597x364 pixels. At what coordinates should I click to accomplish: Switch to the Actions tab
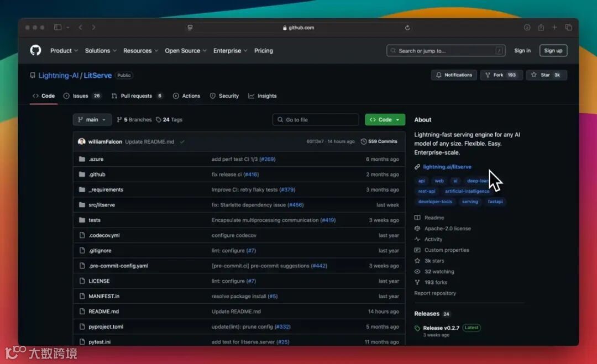coord(187,96)
